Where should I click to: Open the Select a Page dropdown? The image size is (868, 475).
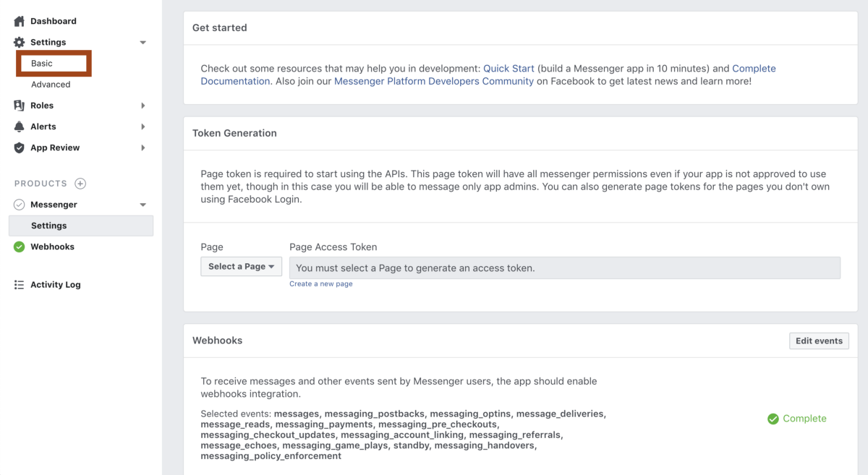241,267
